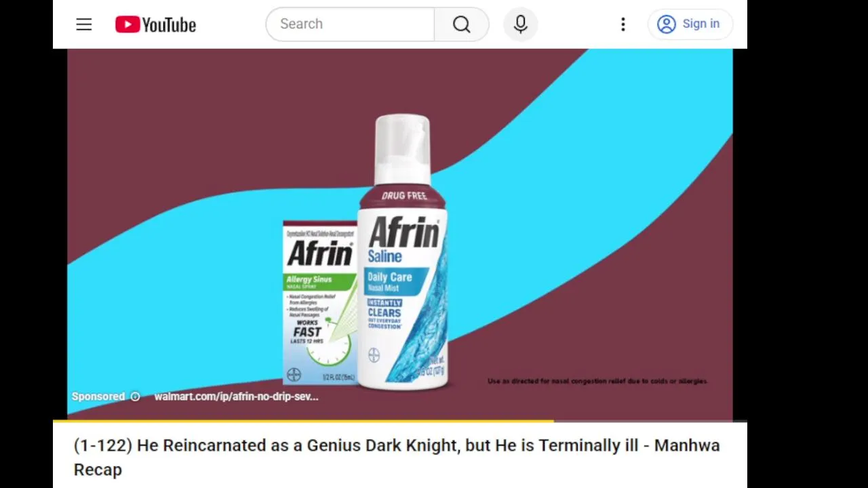Image resolution: width=868 pixels, height=488 pixels.
Task: Click the ad disclaimer text about nasal congestion
Action: click(597, 381)
